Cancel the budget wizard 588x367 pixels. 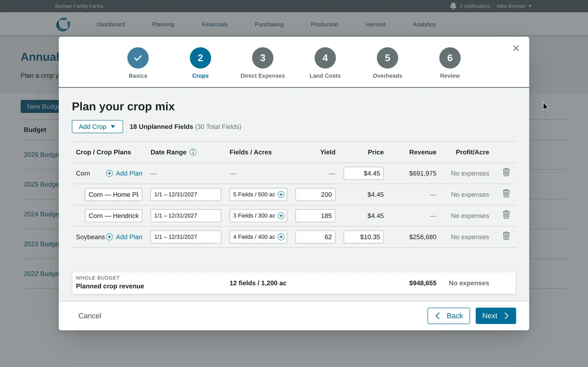point(90,316)
